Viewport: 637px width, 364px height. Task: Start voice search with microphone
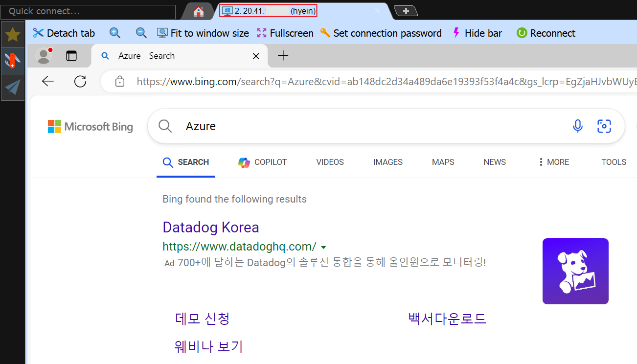pyautogui.click(x=578, y=126)
